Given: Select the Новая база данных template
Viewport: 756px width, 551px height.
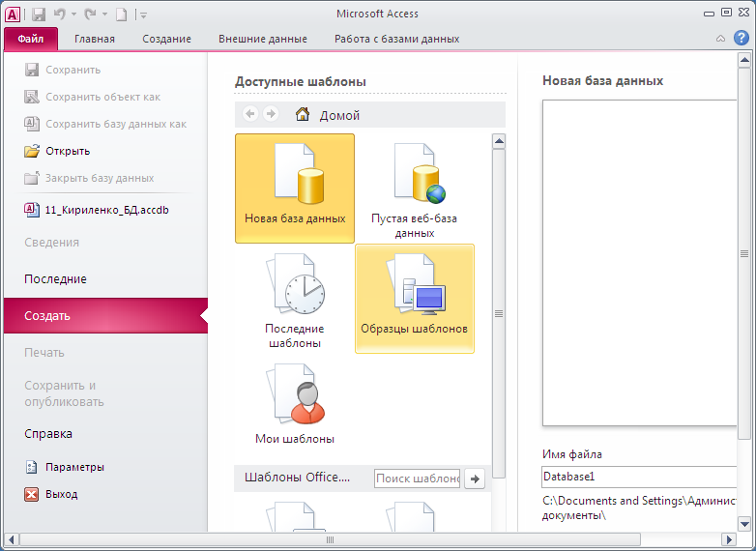Looking at the screenshot, I should click(295, 188).
